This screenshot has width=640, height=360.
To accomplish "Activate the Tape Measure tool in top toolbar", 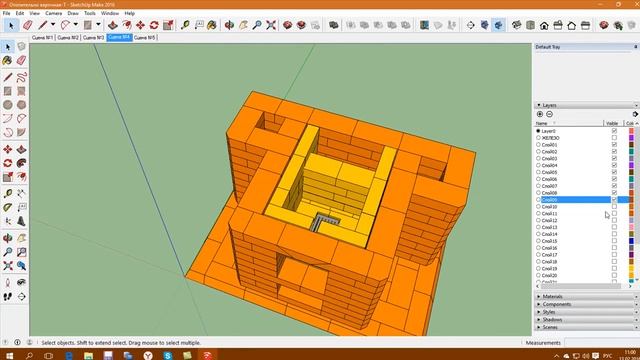I will click(x=185, y=25).
